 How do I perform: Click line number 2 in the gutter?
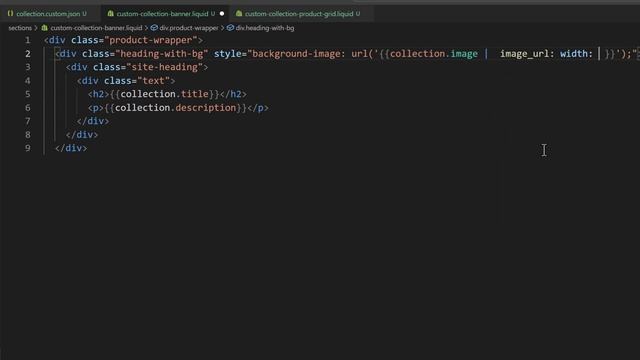point(27,53)
